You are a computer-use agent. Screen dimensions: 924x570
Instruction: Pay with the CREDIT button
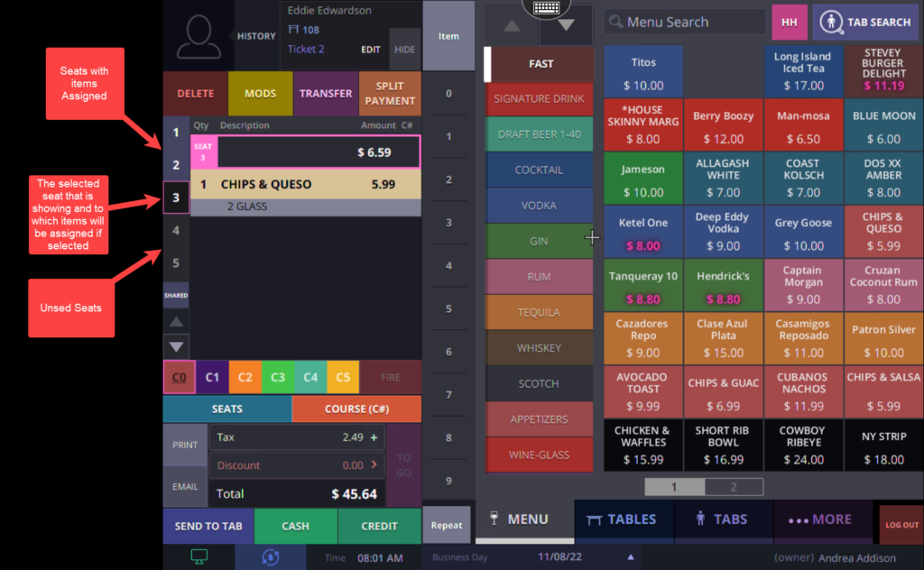(379, 526)
